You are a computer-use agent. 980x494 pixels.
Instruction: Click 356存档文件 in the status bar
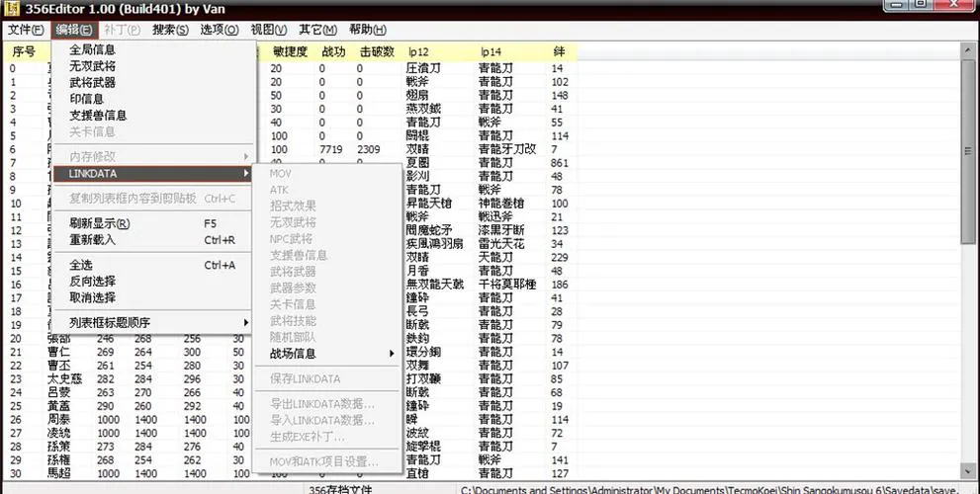[339, 489]
